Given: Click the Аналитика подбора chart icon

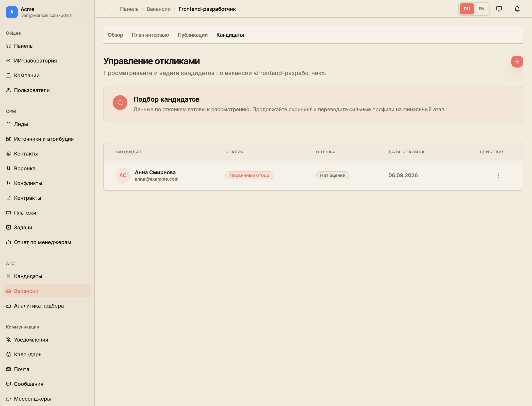Looking at the screenshot, I should coord(9,306).
